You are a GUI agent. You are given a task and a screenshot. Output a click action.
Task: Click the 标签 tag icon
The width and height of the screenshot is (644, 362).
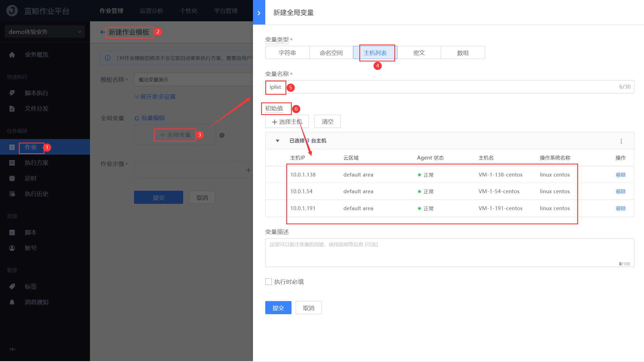point(12,287)
